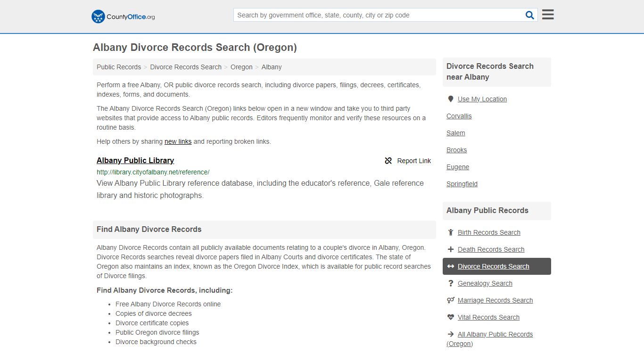This screenshot has width=644, height=362.
Task: Click 'Public Oregon divorce filings' bullet
Action: click(157, 332)
